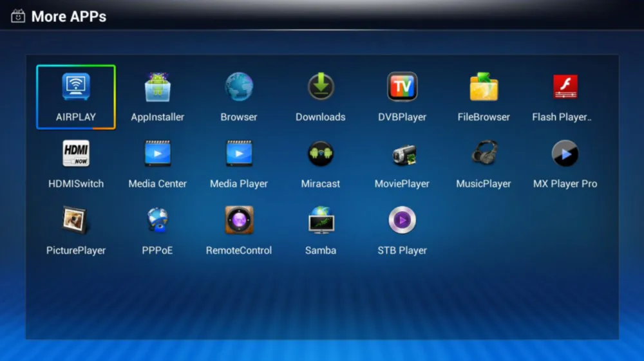Click the "Media Center" label text
The height and width of the screenshot is (361, 644).
pos(158,184)
